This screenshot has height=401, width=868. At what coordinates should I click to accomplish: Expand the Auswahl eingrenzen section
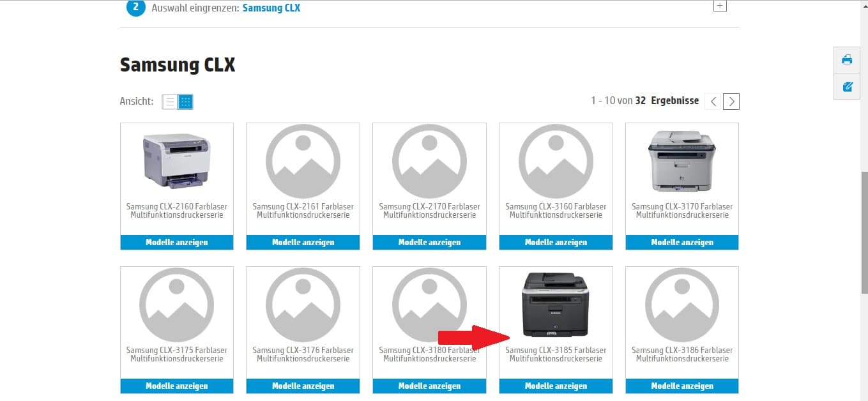tap(720, 6)
